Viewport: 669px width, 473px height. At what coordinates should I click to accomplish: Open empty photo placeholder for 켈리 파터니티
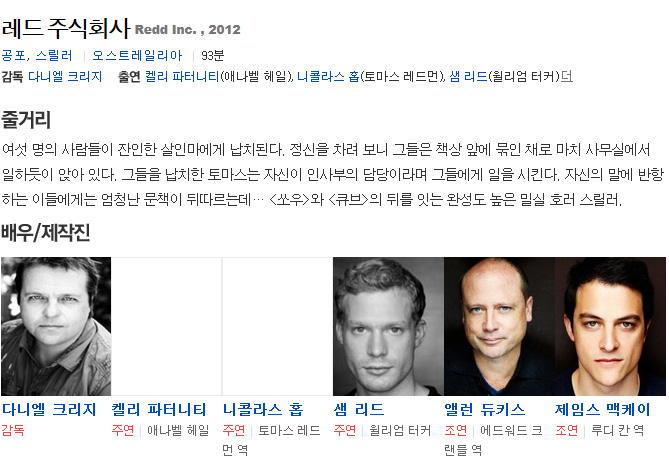[166, 326]
